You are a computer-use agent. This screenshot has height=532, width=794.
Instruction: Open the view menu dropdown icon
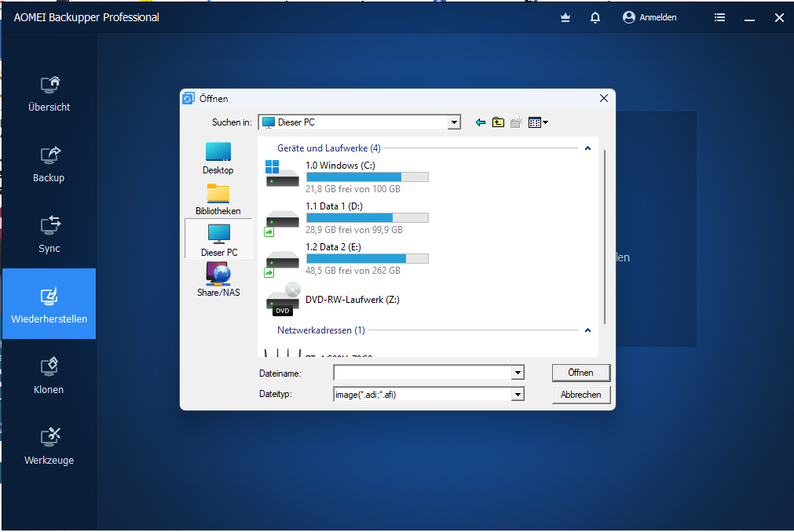(538, 122)
